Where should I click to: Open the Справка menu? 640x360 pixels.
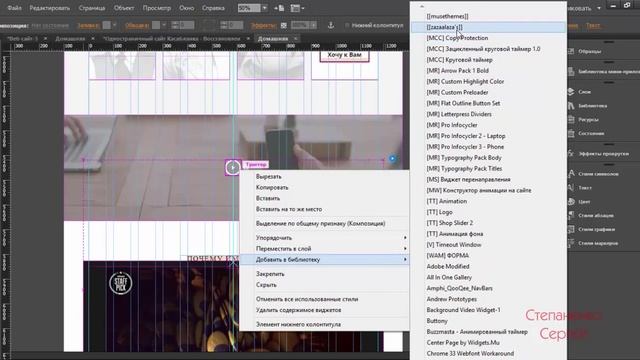coord(213,8)
